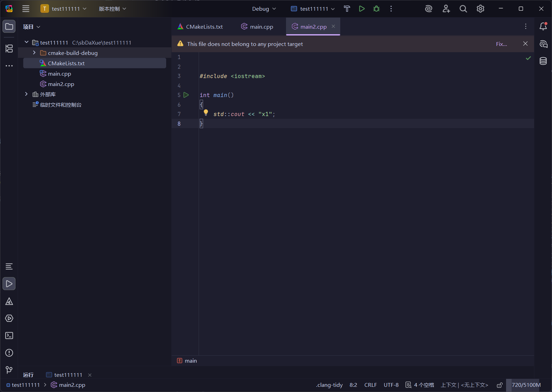This screenshot has width=552, height=392.
Task: Click the memory indicator 720/5100M
Action: tap(526, 385)
